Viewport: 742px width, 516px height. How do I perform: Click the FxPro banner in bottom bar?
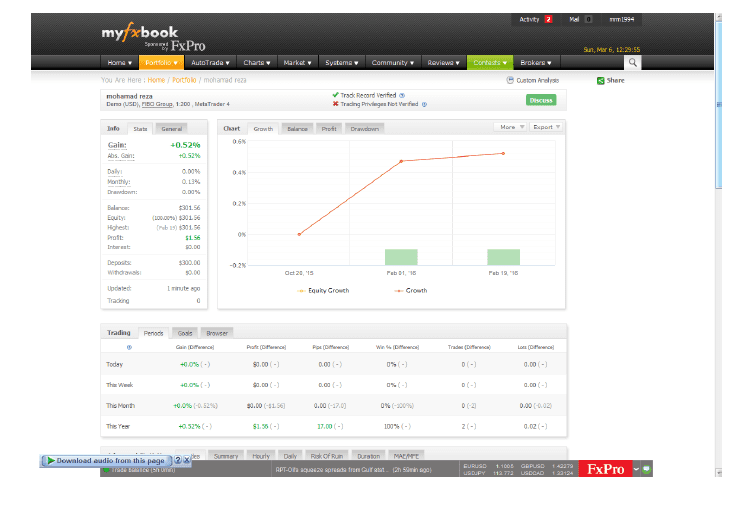(x=605, y=469)
